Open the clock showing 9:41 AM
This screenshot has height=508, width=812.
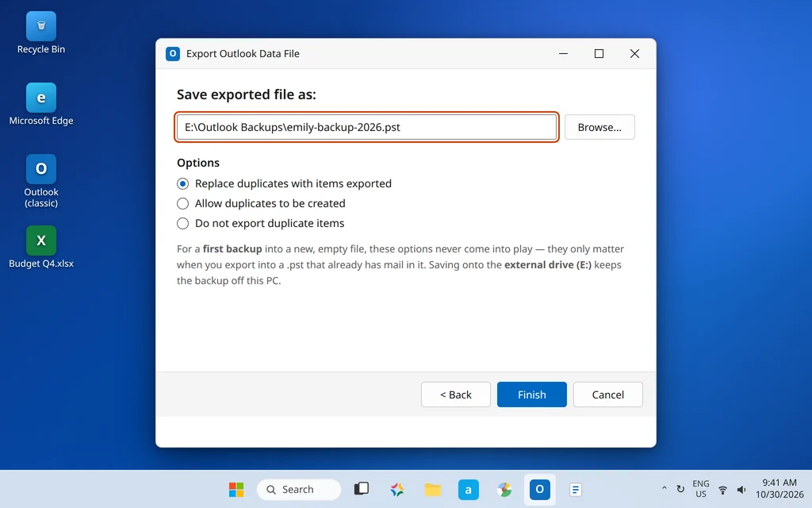point(779,489)
